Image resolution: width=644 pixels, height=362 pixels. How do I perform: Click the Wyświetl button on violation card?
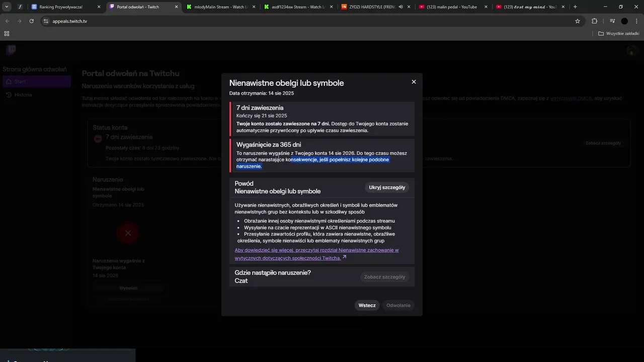(128, 288)
